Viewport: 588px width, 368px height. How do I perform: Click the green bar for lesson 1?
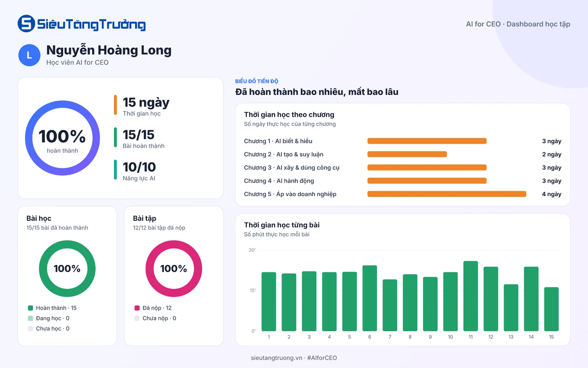(x=269, y=302)
